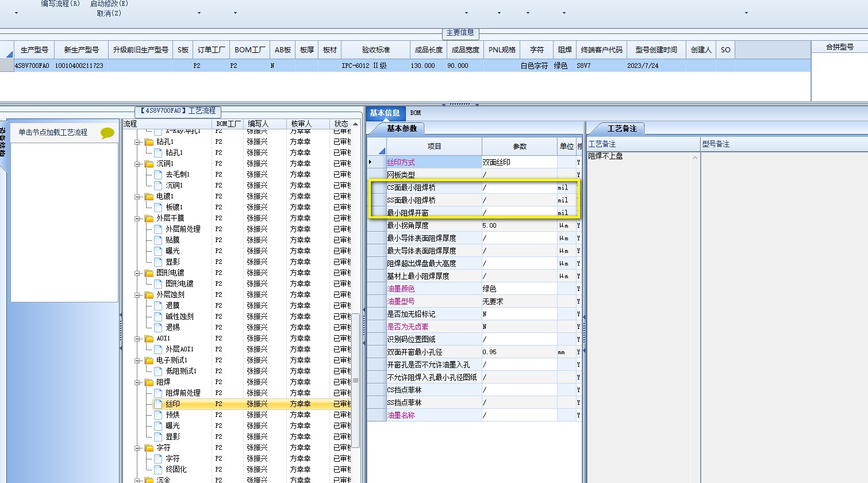Click the folder icon of 钻孔1
The height and width of the screenshot is (483, 868).
(149, 141)
